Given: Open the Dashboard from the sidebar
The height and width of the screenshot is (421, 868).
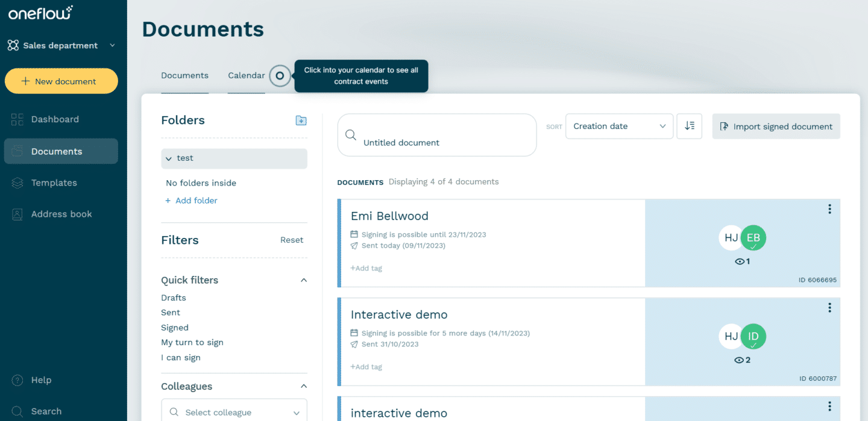Looking at the screenshot, I should 54,119.
